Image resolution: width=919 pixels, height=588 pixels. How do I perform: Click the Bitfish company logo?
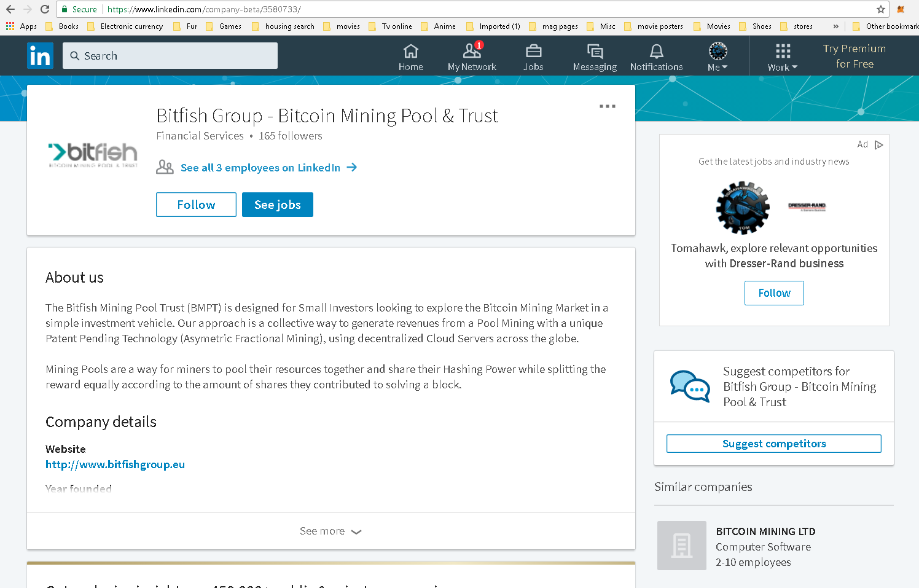tap(93, 155)
